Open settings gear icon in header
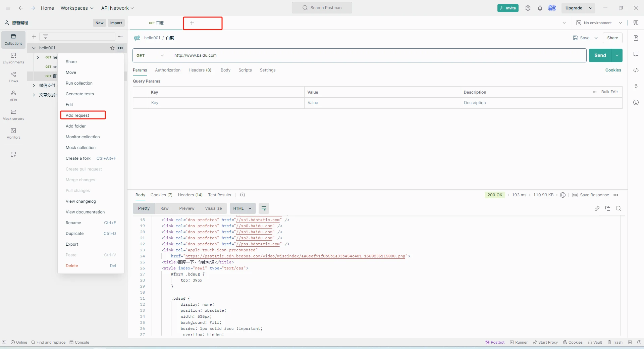 point(528,8)
